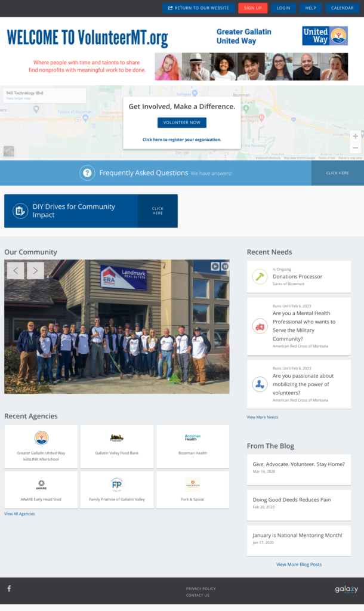Click register your organization link
364x611 pixels.
pyautogui.click(x=181, y=140)
